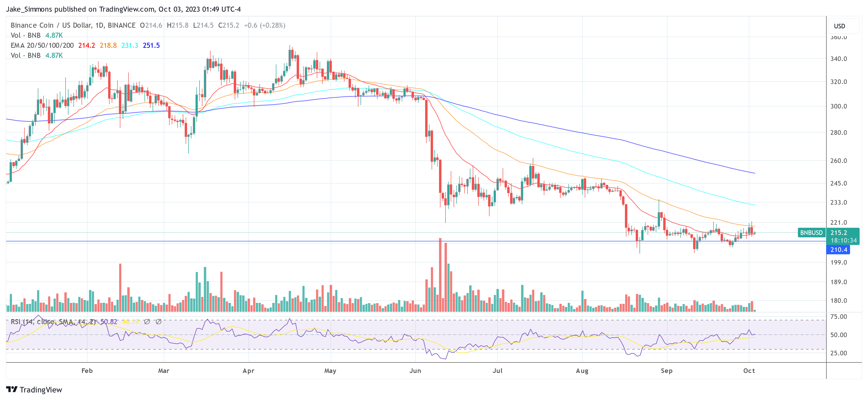
Task: Click the low value L214.5
Action: click(x=203, y=25)
